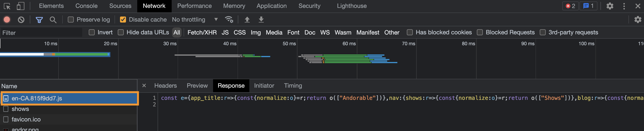The width and height of the screenshot is (644, 131).
Task: Switch to the Sources tab
Action: click(x=120, y=6)
